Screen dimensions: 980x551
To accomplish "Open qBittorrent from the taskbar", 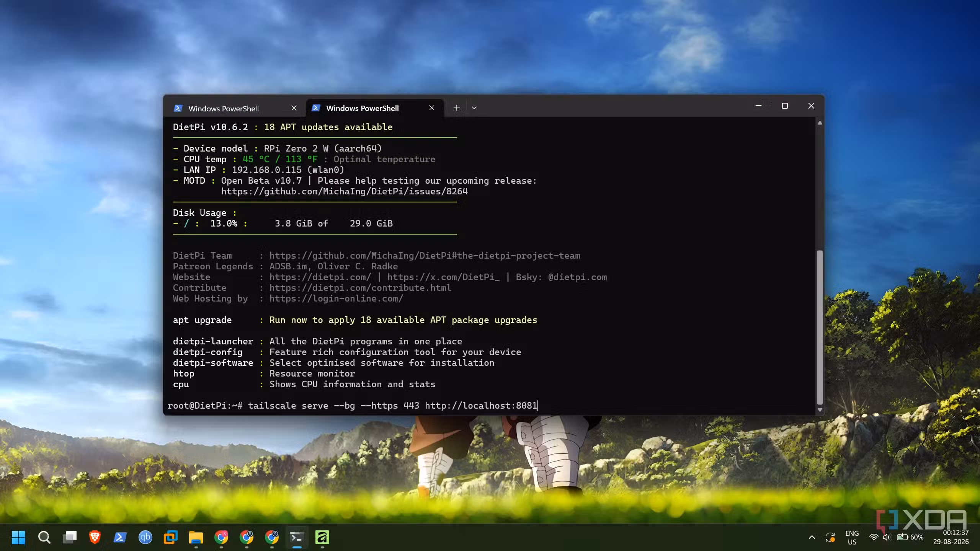I will coord(145,537).
